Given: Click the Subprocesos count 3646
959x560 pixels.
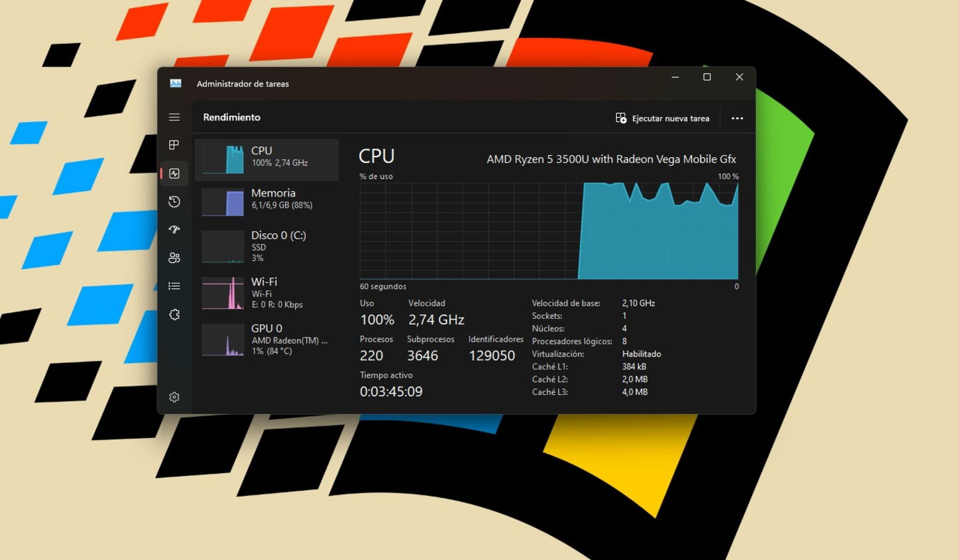Looking at the screenshot, I should click(423, 356).
